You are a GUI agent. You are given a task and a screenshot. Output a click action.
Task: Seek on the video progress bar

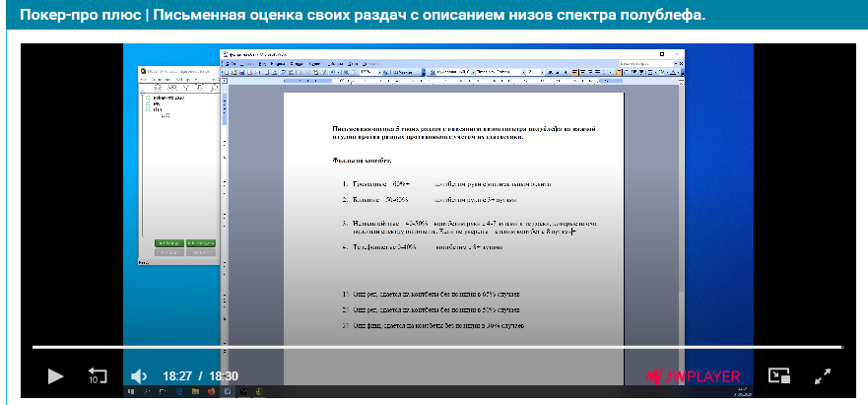(437, 348)
